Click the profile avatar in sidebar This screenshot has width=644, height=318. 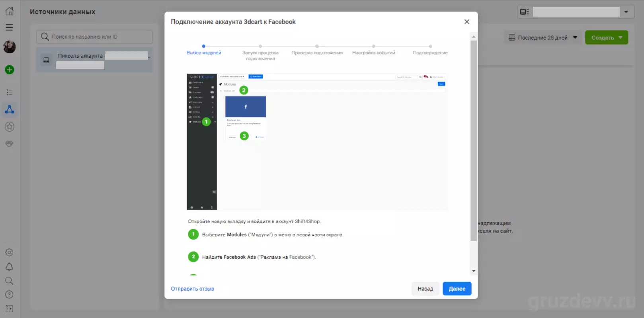(10, 47)
